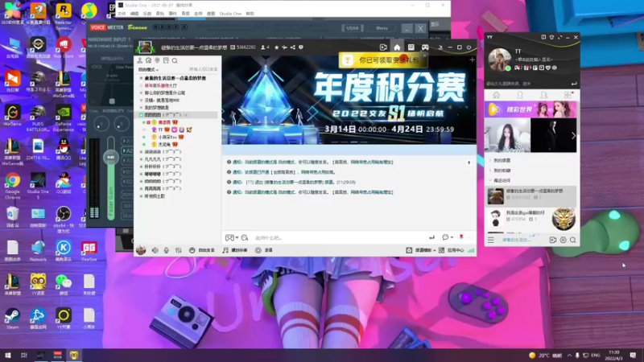Open Google Chrome desktop icon
This screenshot has width=644, height=362.
pyautogui.click(x=13, y=185)
